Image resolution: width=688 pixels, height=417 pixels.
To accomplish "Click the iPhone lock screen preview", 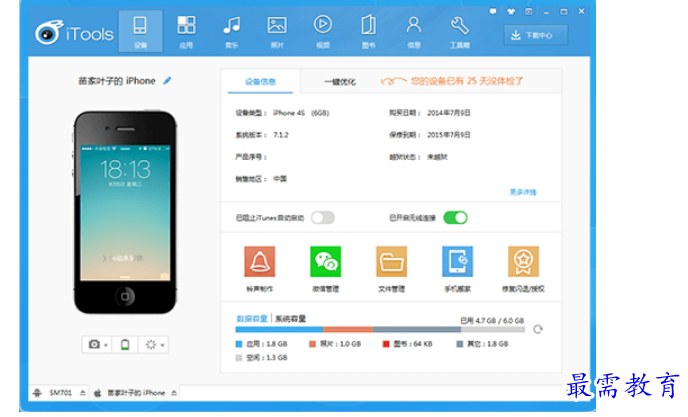I will 125,213.
